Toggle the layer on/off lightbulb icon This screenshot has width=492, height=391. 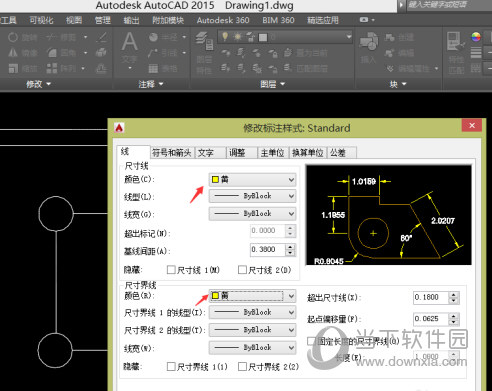[225, 37]
